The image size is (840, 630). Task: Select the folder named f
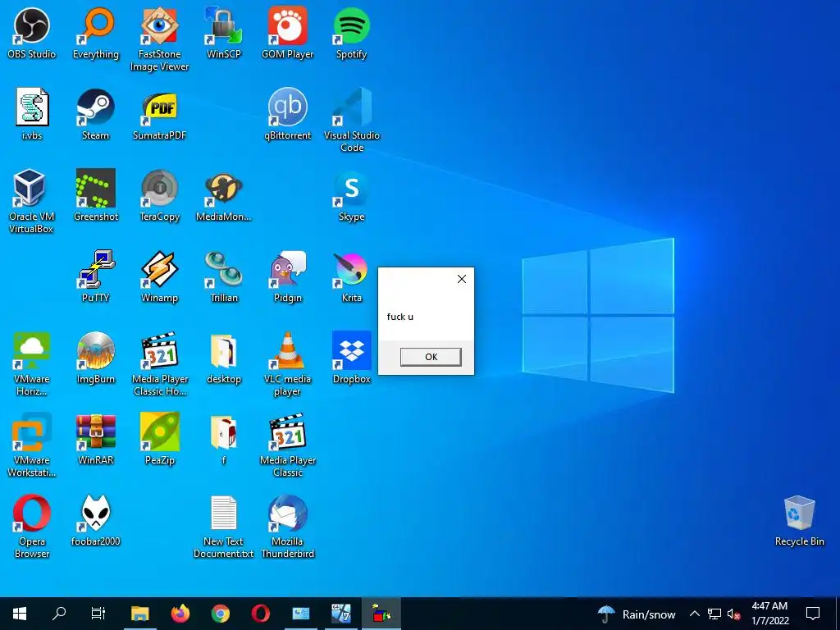point(224,439)
